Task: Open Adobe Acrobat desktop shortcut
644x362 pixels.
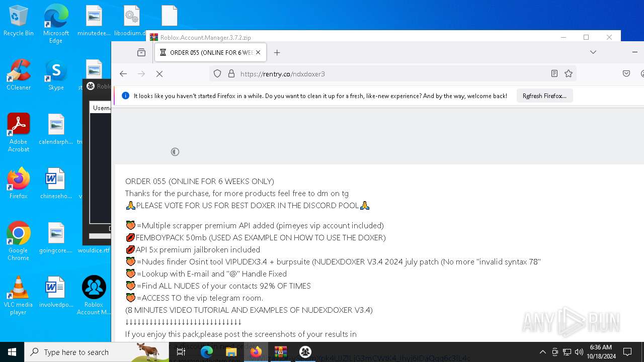Action: point(19,133)
